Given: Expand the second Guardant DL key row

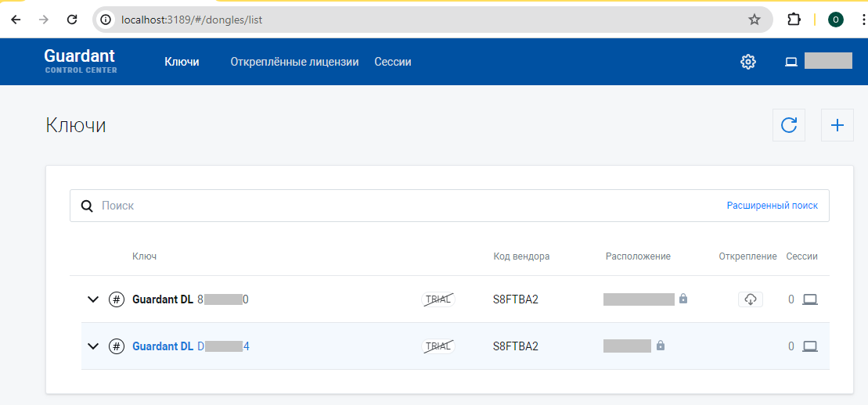Looking at the screenshot, I should click(x=93, y=346).
